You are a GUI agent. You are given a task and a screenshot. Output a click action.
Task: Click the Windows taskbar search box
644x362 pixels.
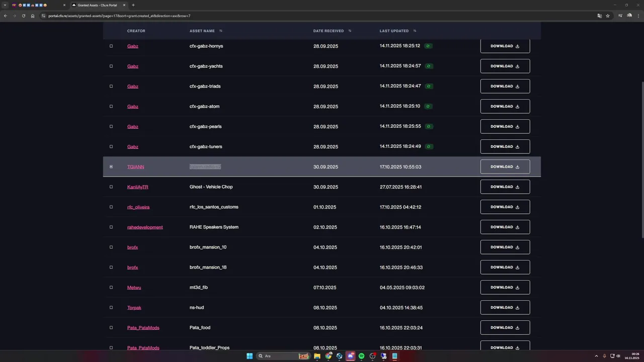coord(283,356)
